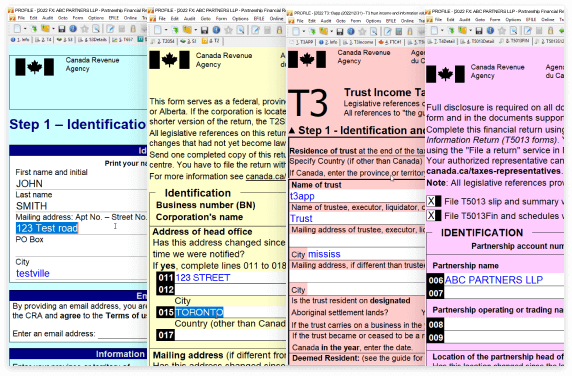Screen dimensions: 572x376
Task: Open File menu in blue T1 window
Action: (x=22, y=18)
